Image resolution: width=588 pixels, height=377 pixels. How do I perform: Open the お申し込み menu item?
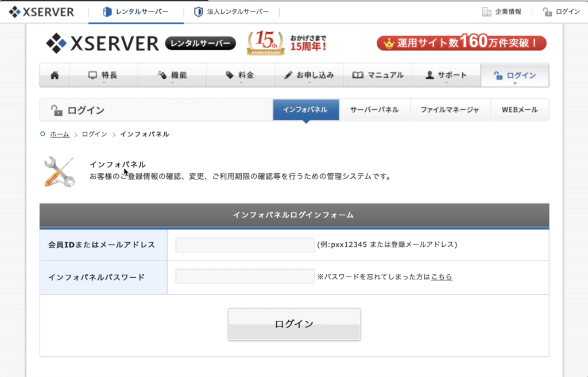[309, 75]
